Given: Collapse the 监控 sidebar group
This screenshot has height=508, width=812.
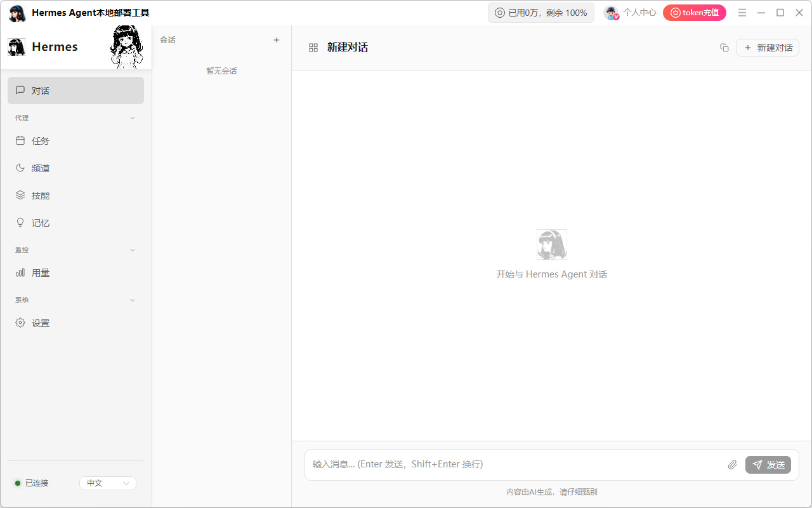Looking at the screenshot, I should coord(133,250).
